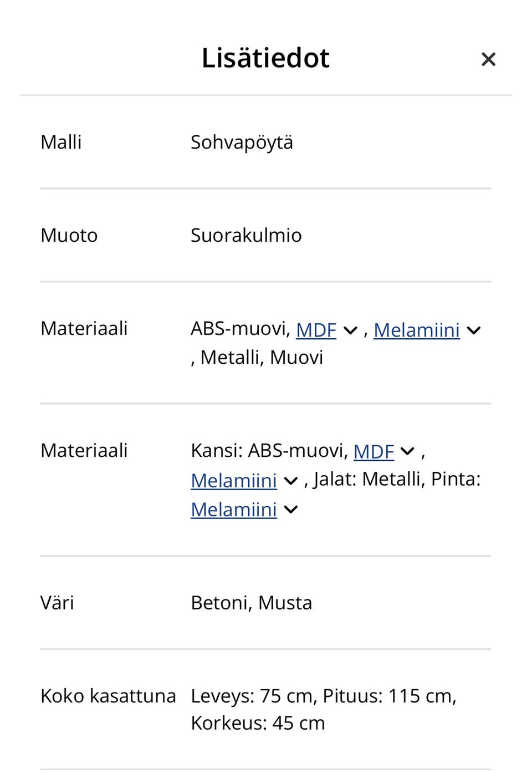Open Melamiini link in first Materiaali row
Image resolution: width=532 pixels, height=773 pixels.
417,330
